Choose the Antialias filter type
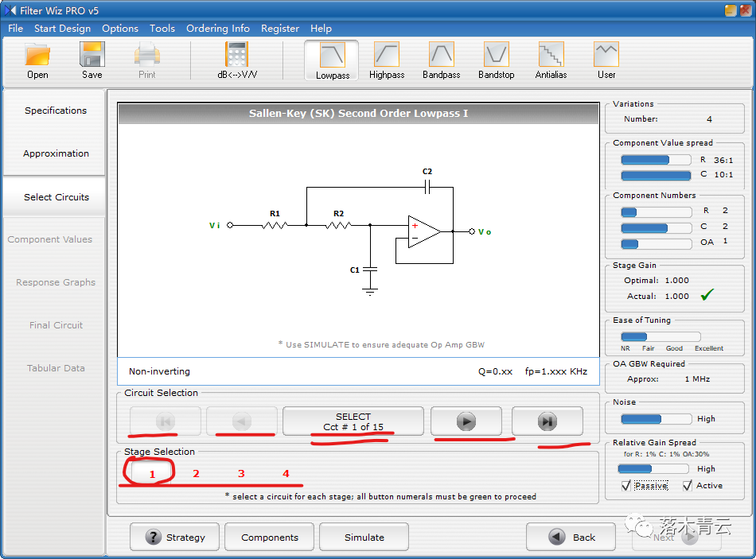This screenshot has width=756, height=559. 551,61
